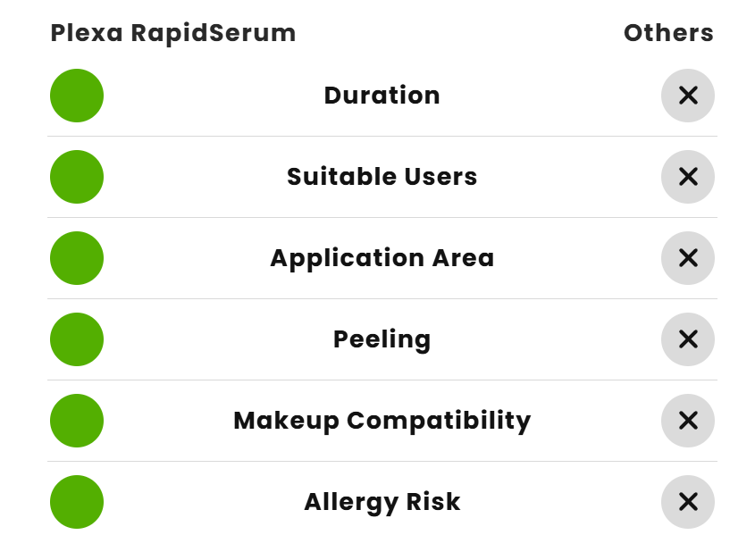The height and width of the screenshot is (560, 755).
Task: Click the X icon beside Allergy Risk
Action: [687, 502]
